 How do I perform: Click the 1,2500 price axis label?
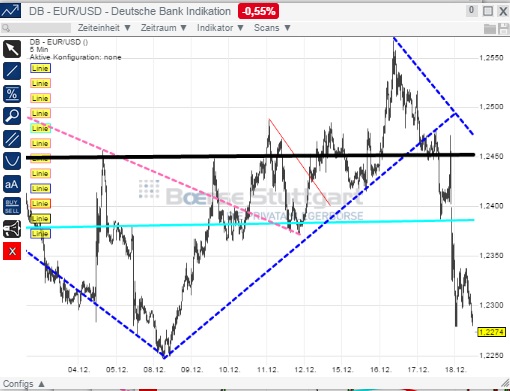491,107
